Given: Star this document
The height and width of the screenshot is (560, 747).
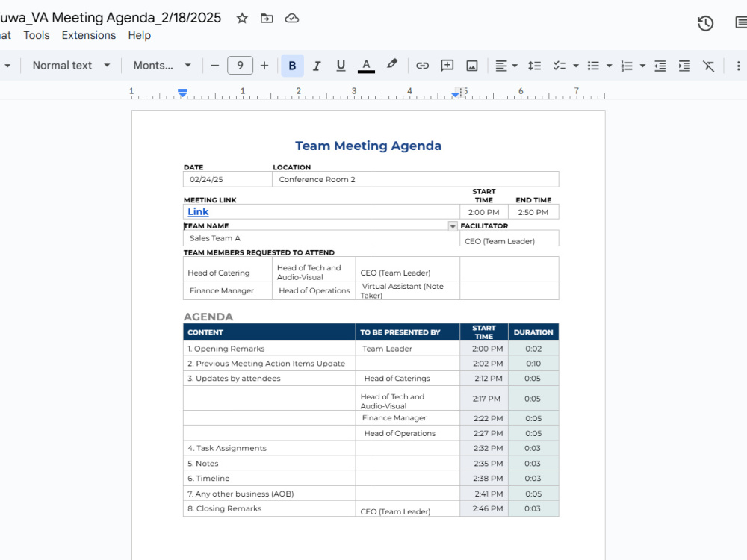Looking at the screenshot, I should point(242,19).
